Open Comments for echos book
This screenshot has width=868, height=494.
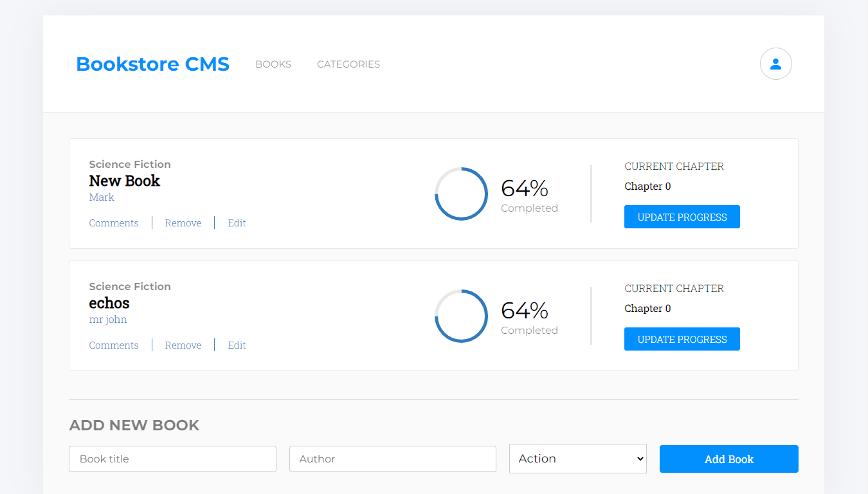point(114,345)
